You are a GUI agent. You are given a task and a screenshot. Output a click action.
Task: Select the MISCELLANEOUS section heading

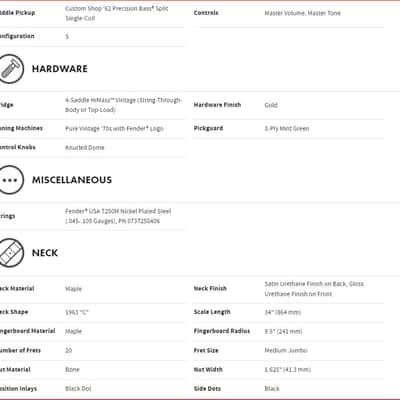click(x=72, y=180)
